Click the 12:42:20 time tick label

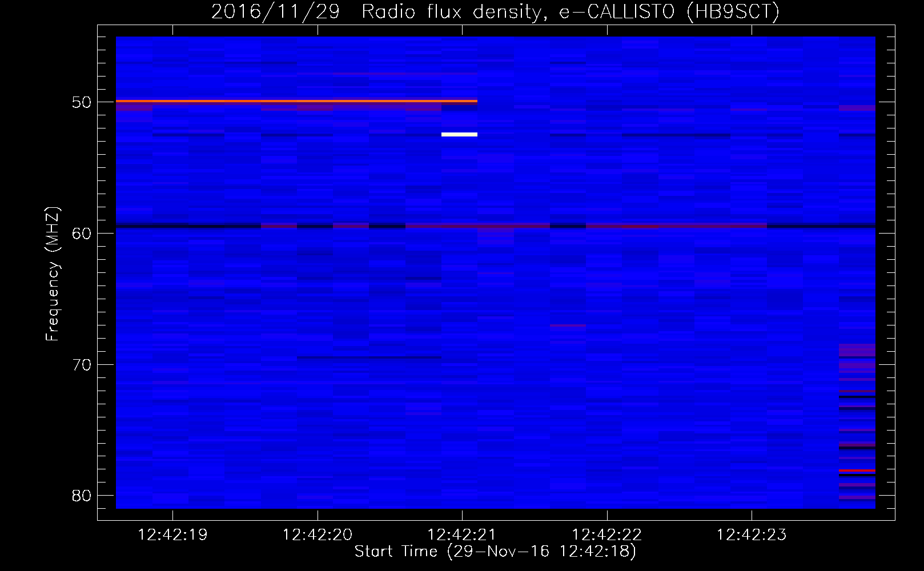(x=318, y=535)
